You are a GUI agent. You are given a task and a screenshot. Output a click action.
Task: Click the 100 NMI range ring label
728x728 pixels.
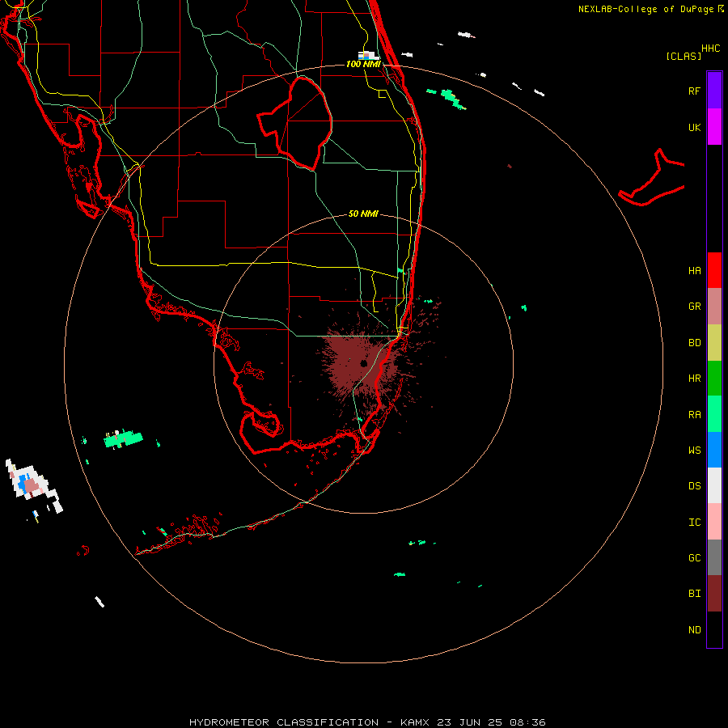coord(363,64)
